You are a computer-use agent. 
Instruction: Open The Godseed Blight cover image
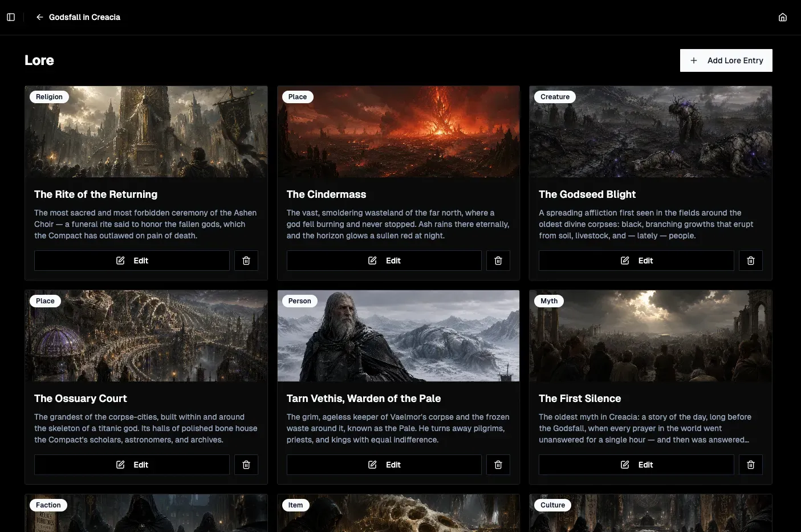650,132
